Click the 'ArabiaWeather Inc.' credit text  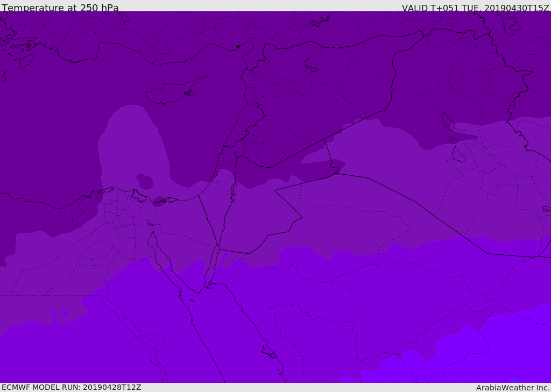click(x=513, y=388)
